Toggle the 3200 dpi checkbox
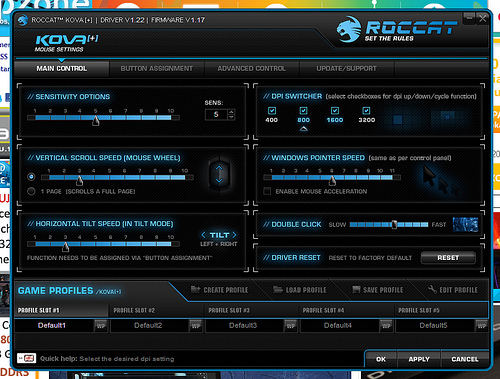 point(366,111)
